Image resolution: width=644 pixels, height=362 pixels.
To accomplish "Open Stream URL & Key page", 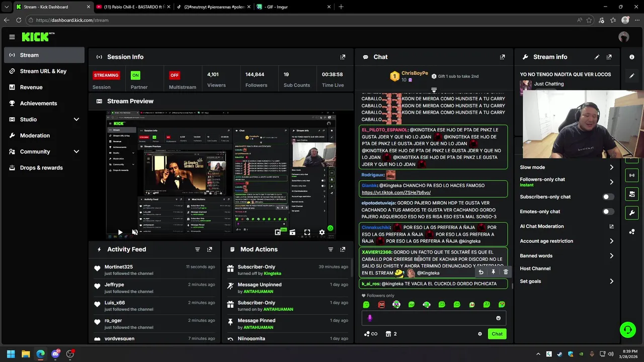I will [44, 71].
